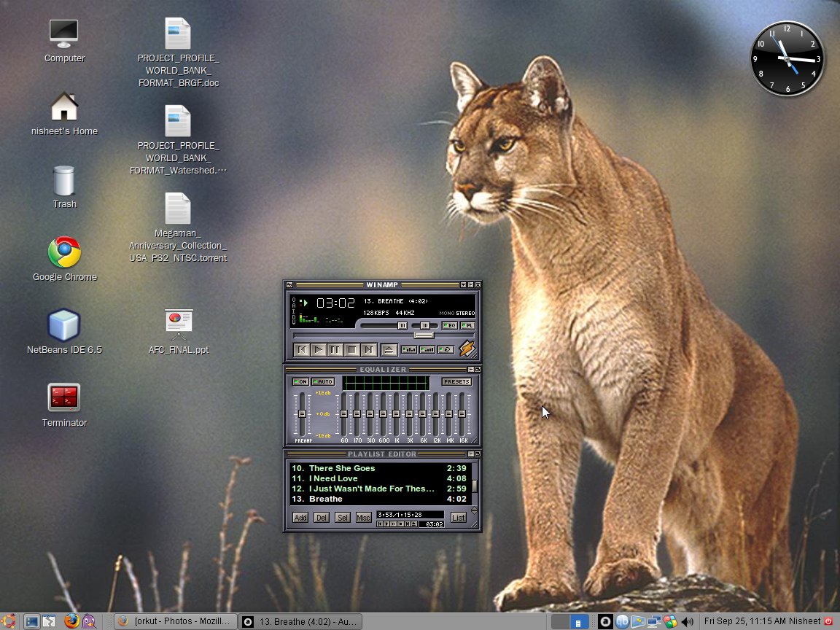Click the Winamp time display 03:02

coord(335,303)
